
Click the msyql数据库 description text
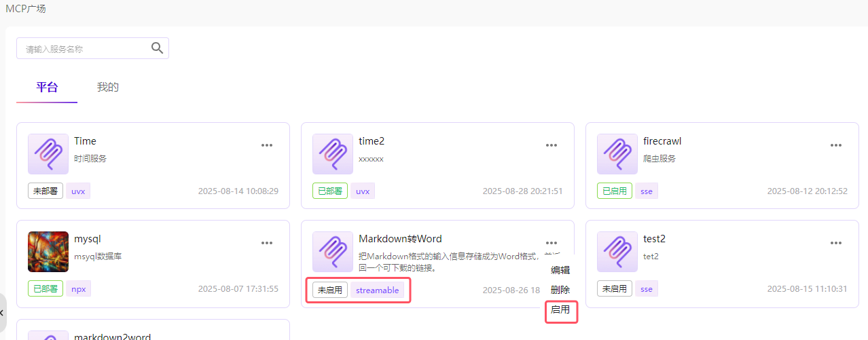coord(98,256)
